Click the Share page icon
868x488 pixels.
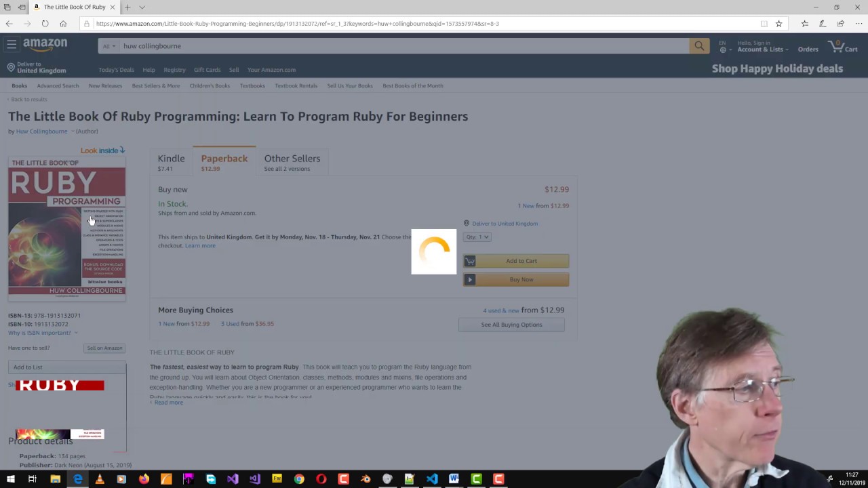click(840, 24)
